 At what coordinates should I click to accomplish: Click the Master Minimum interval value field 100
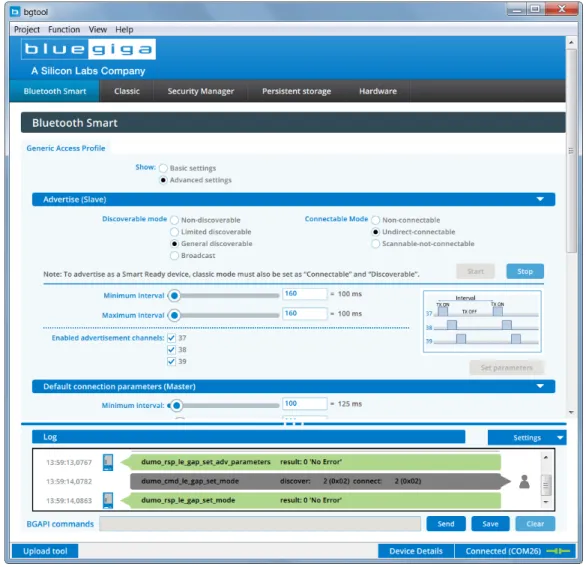pyautogui.click(x=305, y=404)
